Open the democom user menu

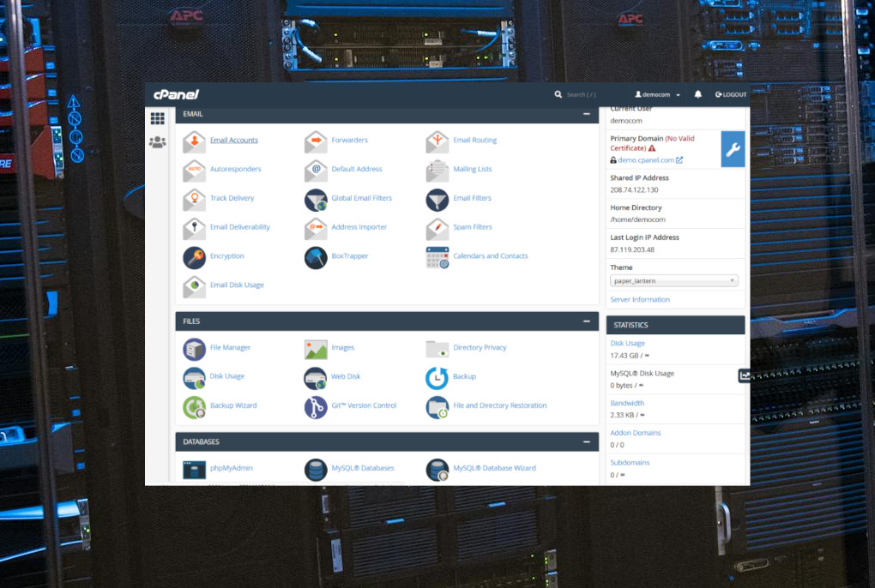coord(657,95)
